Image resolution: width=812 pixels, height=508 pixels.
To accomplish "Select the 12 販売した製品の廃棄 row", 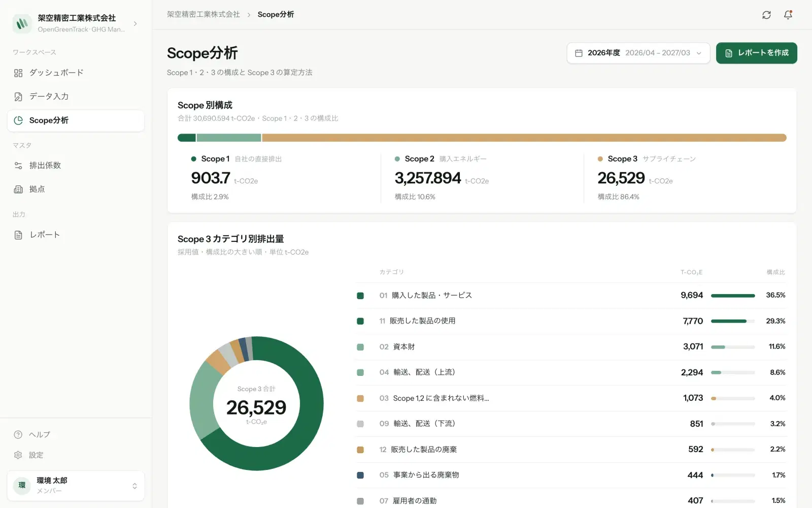I will click(x=571, y=450).
